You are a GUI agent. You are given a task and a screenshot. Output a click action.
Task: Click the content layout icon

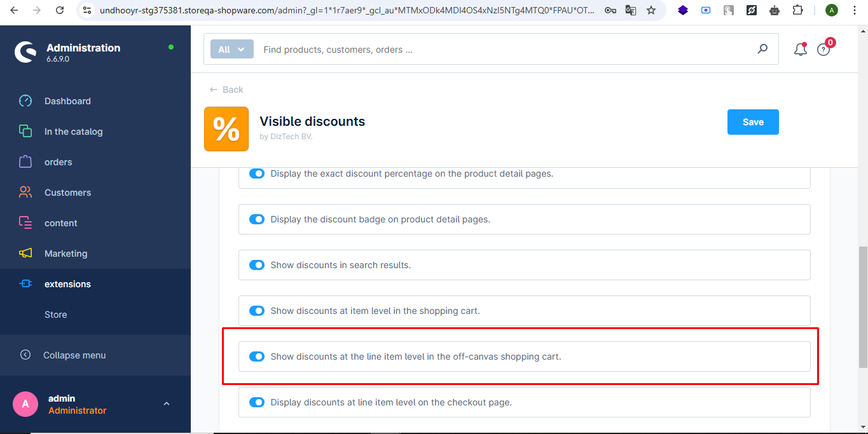pyautogui.click(x=25, y=223)
